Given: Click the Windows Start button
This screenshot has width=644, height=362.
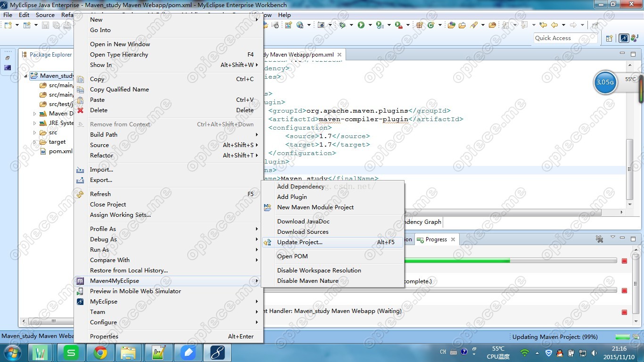Looking at the screenshot, I should [x=13, y=353].
